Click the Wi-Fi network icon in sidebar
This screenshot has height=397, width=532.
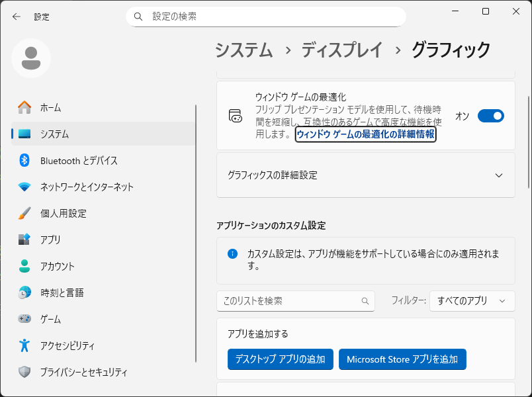[24, 187]
